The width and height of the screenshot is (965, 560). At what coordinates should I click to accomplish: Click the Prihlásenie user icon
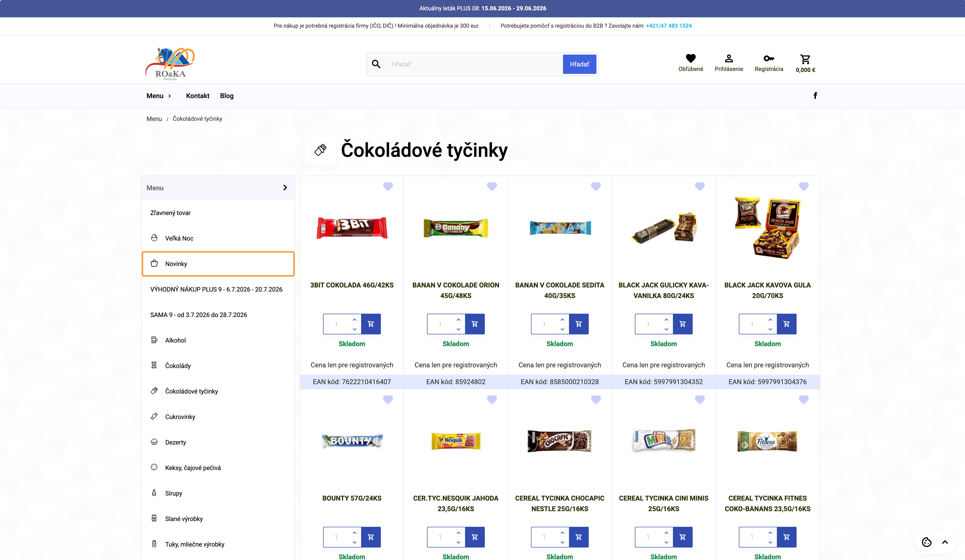[729, 58]
